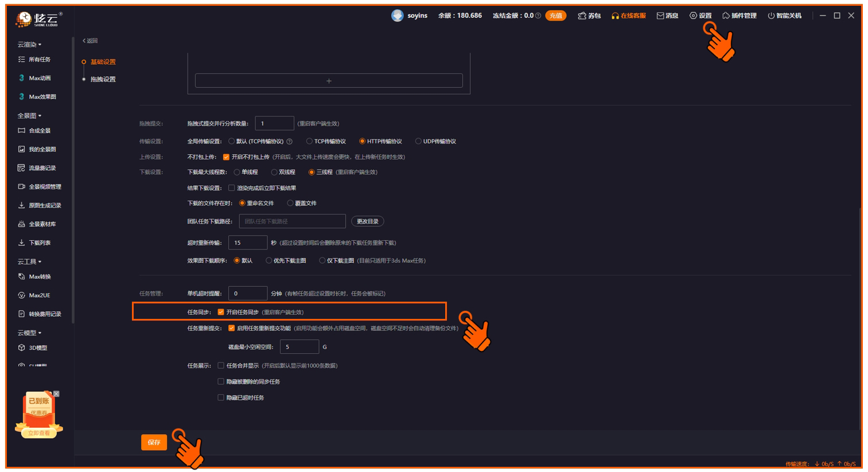868x472 pixels.
Task: Click the 智能关机 power icon
Action: pyautogui.click(x=771, y=16)
